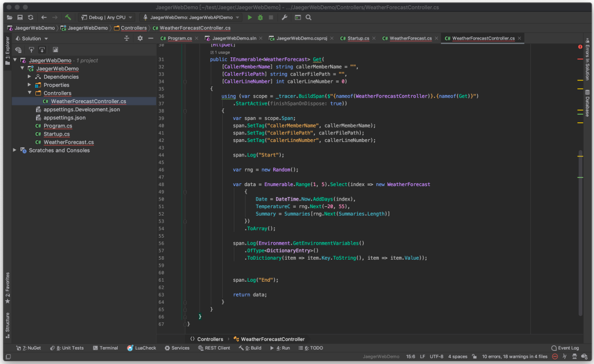Open Services tool window
The width and height of the screenshot is (594, 364).
point(178,348)
